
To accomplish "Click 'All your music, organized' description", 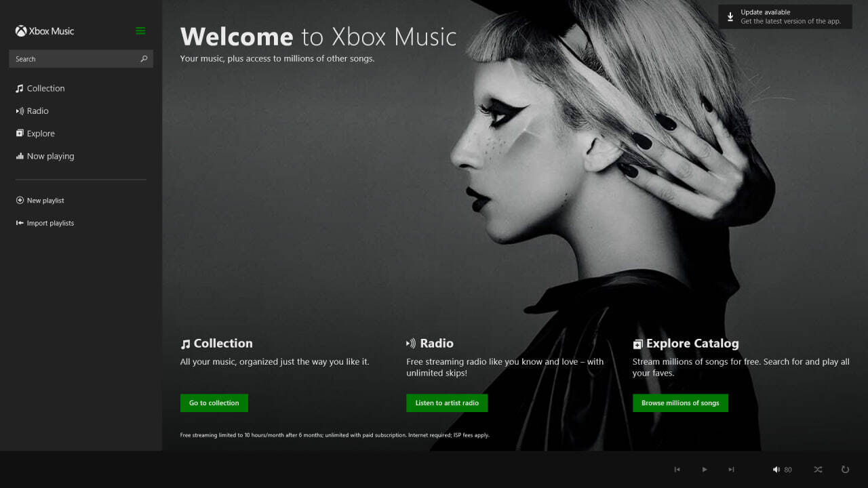I will [x=275, y=362].
